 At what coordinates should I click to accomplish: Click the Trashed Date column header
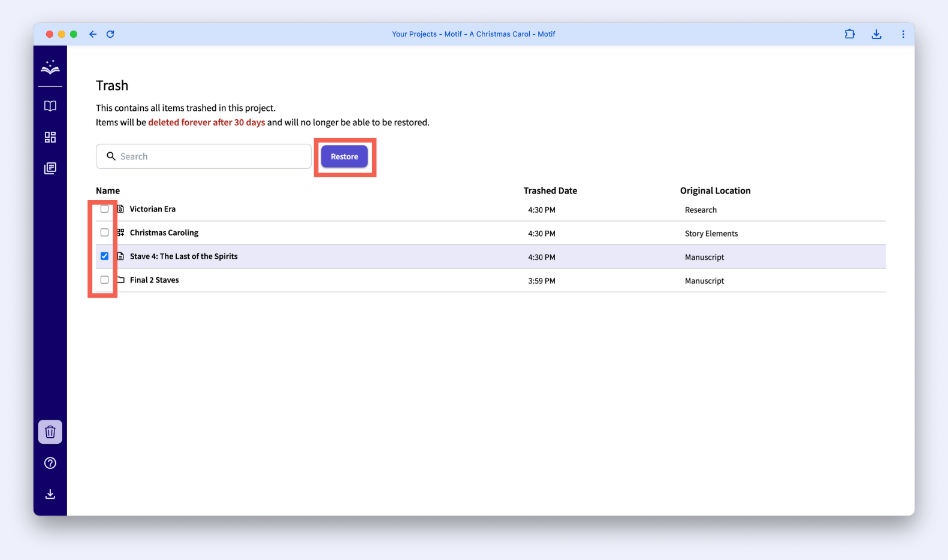550,190
